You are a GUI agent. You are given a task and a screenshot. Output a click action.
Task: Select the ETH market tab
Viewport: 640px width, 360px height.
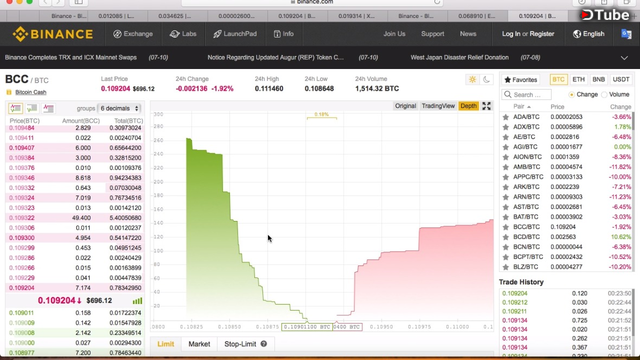tap(578, 80)
